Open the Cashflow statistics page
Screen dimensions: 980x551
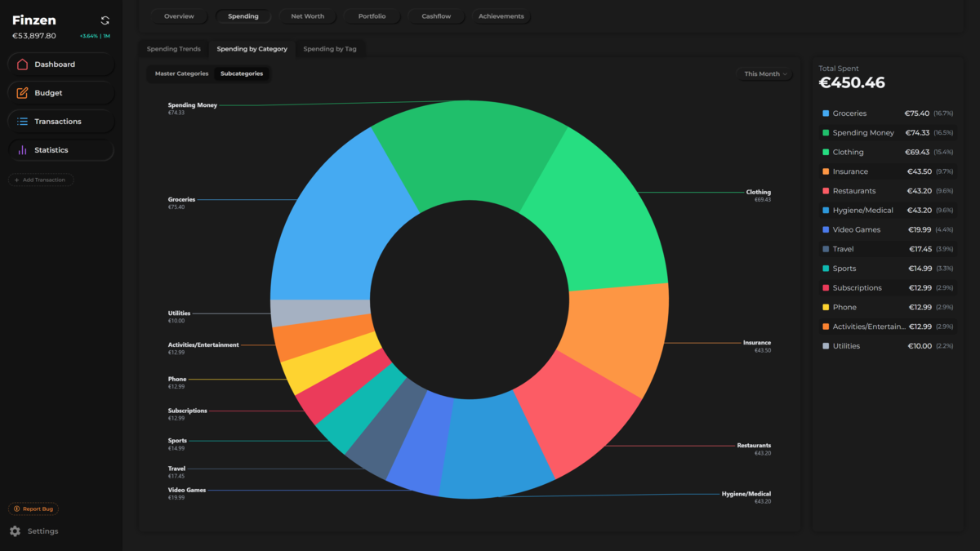[x=436, y=16]
